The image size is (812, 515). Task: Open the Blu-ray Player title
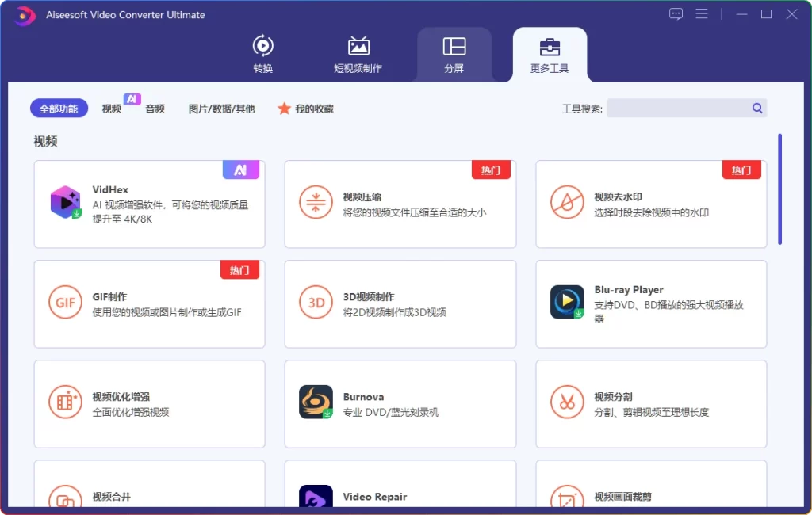point(629,290)
